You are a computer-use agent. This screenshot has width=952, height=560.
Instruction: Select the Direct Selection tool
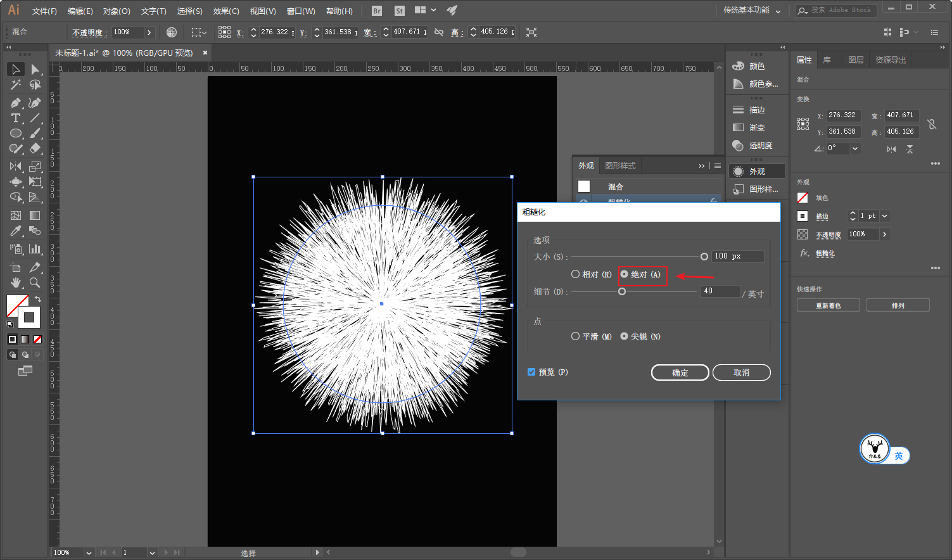pyautogui.click(x=35, y=69)
